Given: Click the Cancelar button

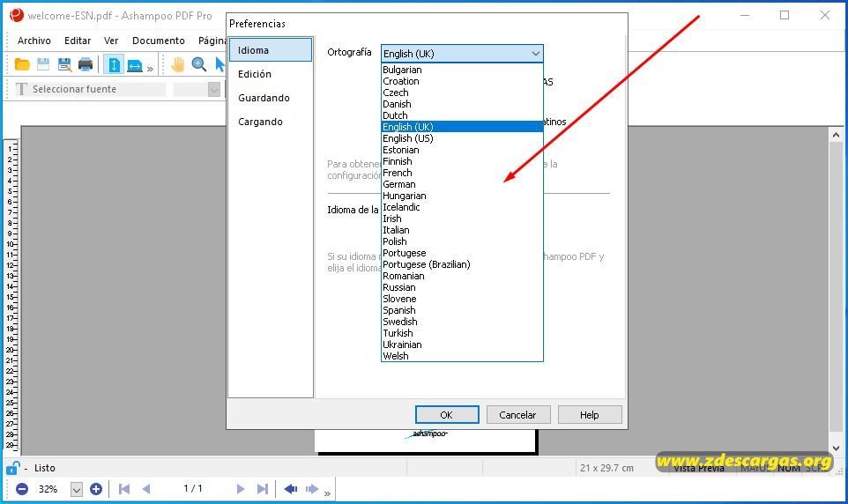Looking at the screenshot, I should click(518, 415).
